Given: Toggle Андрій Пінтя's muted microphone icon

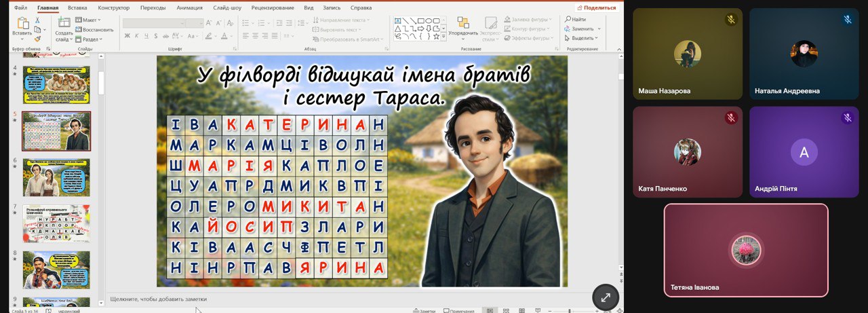Looking at the screenshot, I should [847, 118].
